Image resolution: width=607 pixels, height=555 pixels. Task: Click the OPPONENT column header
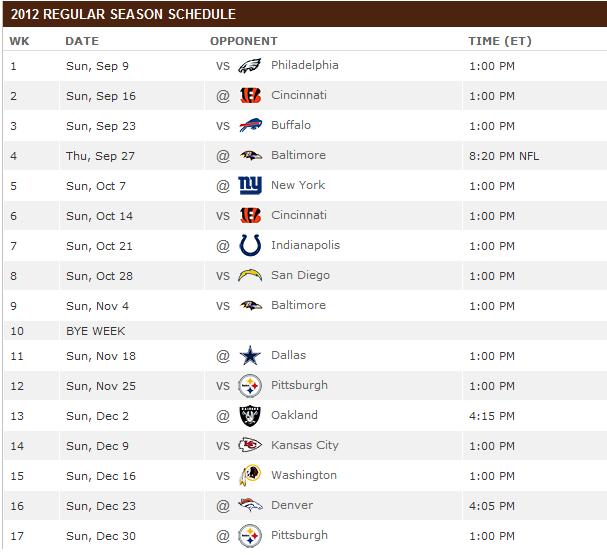[243, 41]
